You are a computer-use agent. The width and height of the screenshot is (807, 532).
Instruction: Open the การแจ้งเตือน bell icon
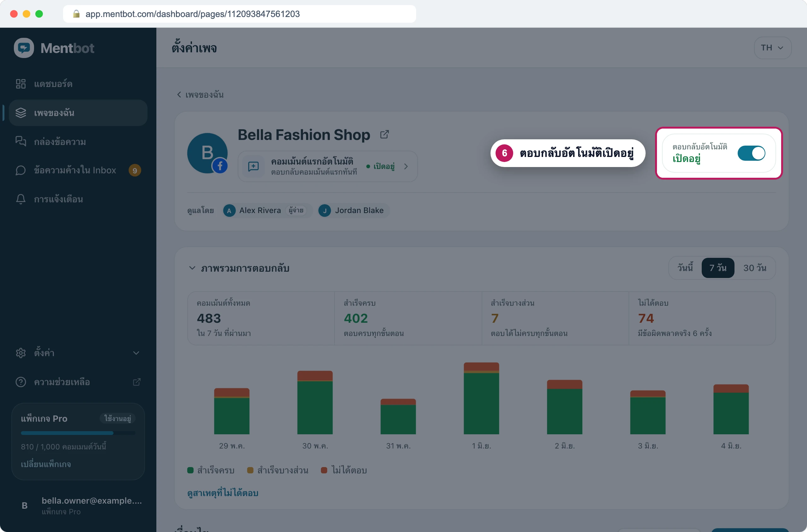pos(21,199)
